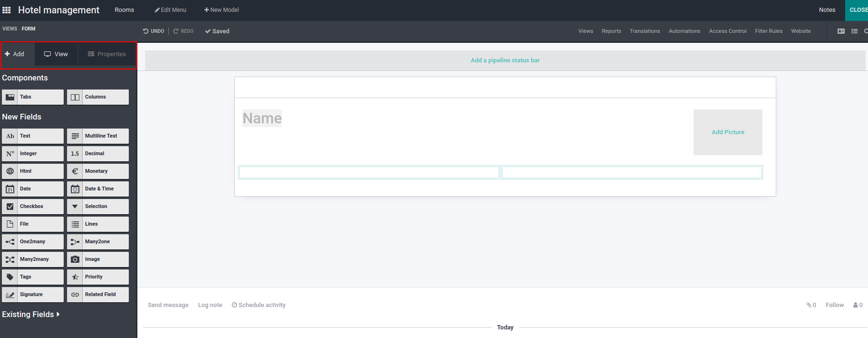This screenshot has width=868, height=338.
Task: Click the left empty column placeholder
Action: (369, 172)
